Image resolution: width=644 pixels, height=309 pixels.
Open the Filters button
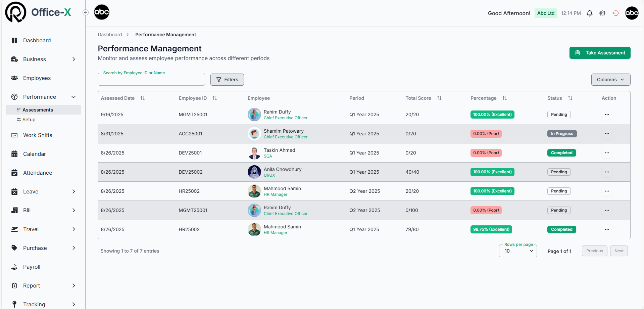coord(227,80)
